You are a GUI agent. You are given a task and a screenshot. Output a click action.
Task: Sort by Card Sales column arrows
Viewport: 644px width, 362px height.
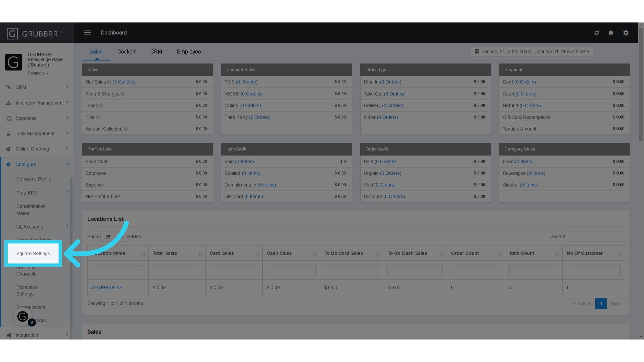(x=257, y=254)
